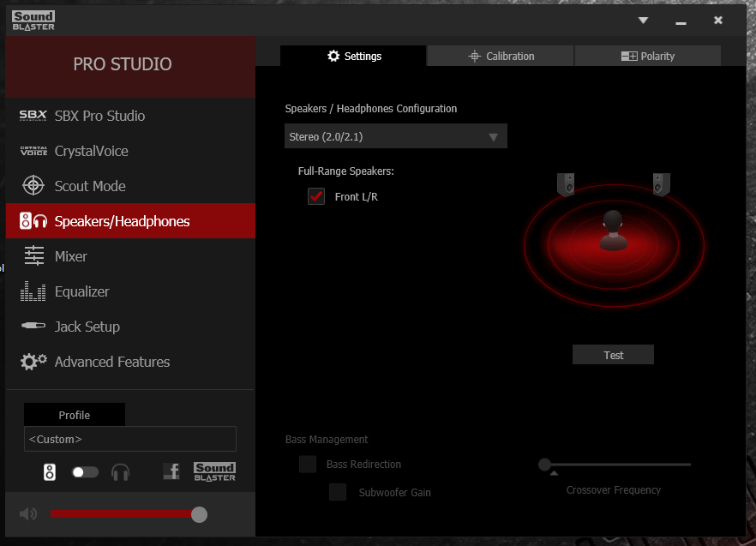This screenshot has height=546, width=756.
Task: Click the Facebook icon
Action: pyautogui.click(x=171, y=471)
